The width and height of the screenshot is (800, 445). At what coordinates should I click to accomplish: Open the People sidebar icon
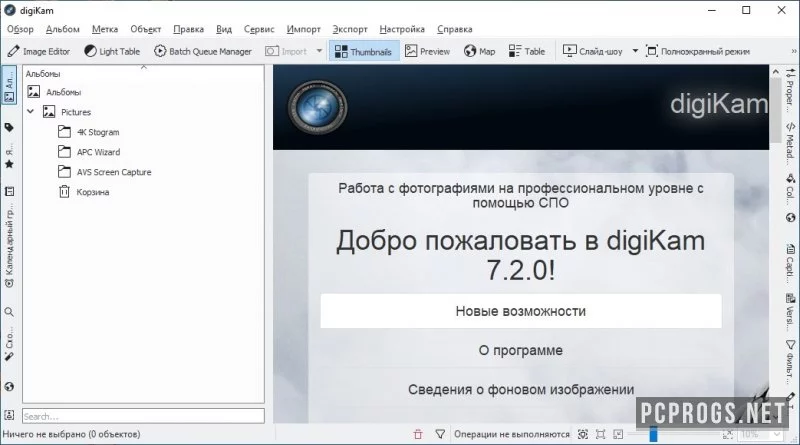click(x=9, y=415)
